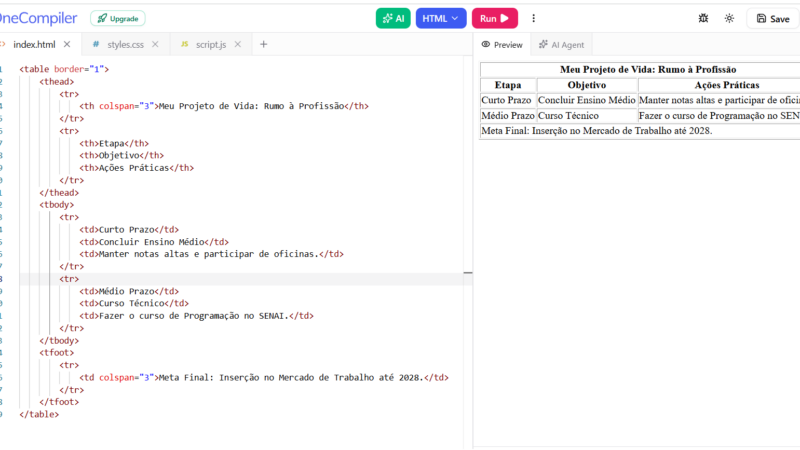The width and height of the screenshot is (800, 450).
Task: Click the bug report icon
Action: pyautogui.click(x=703, y=18)
